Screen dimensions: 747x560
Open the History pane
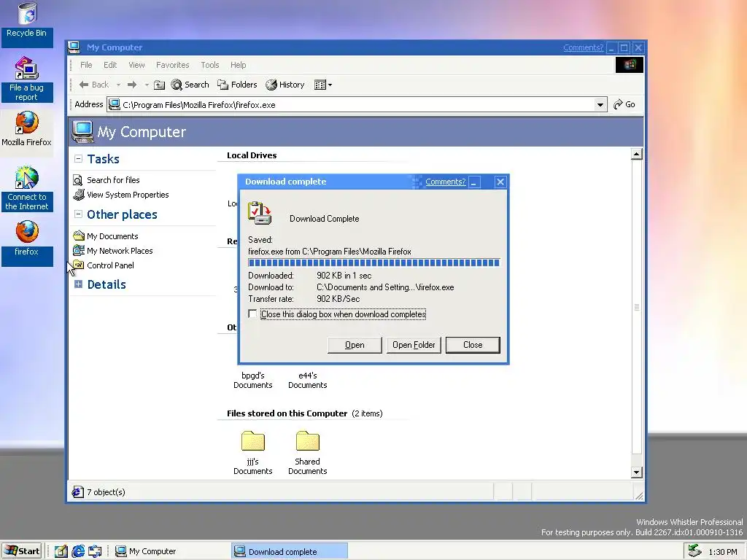[285, 85]
